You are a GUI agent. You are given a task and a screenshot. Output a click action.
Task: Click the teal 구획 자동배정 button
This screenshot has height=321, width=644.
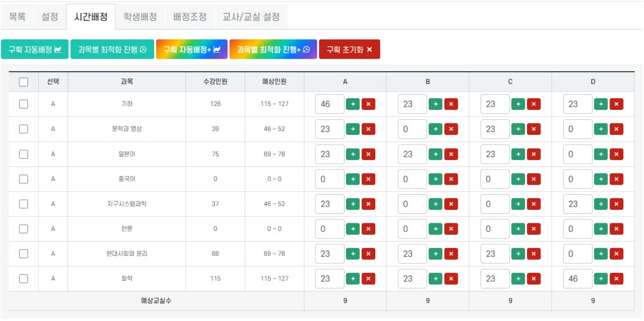[35, 49]
